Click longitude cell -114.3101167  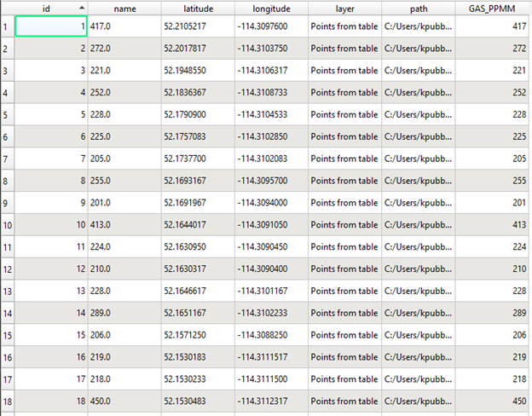coord(271,291)
